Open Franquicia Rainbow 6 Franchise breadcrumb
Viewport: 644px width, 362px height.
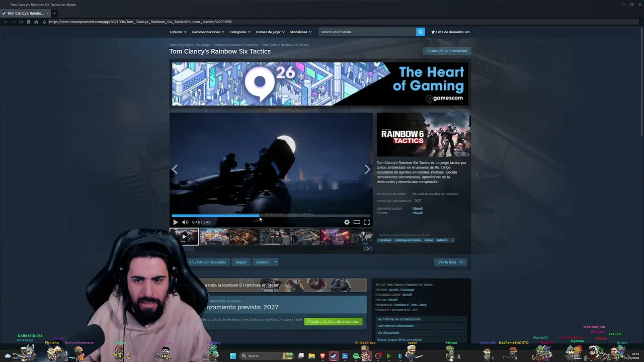click(236, 45)
